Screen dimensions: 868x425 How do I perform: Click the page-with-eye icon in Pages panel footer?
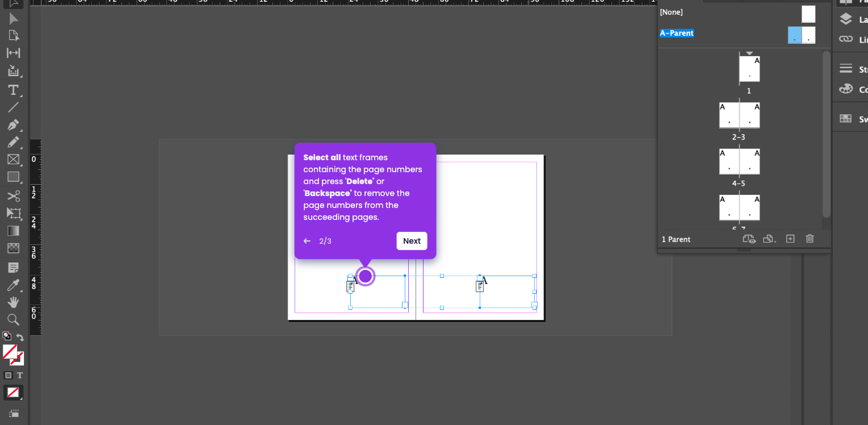pyautogui.click(x=749, y=239)
